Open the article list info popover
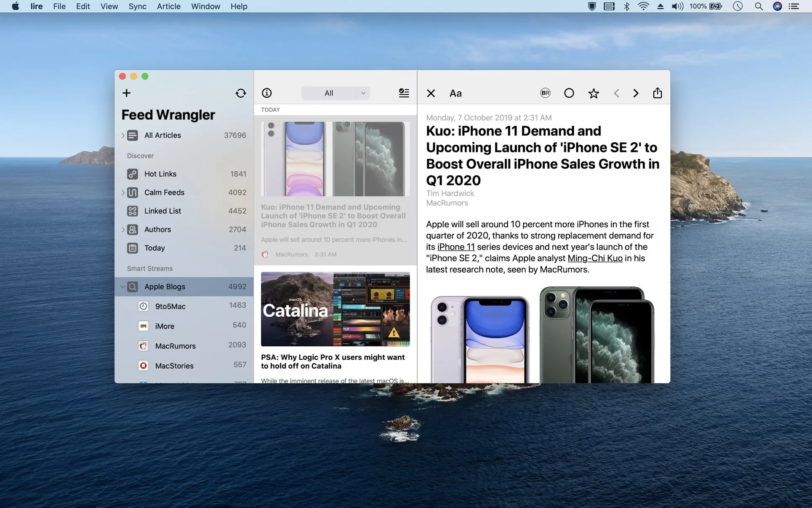This screenshot has height=508, width=812. [x=267, y=93]
